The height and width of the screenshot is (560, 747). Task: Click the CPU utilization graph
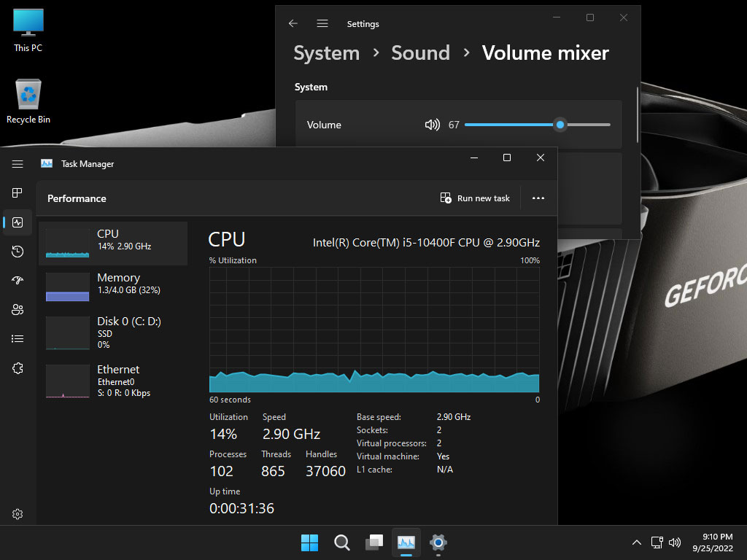coord(374,330)
